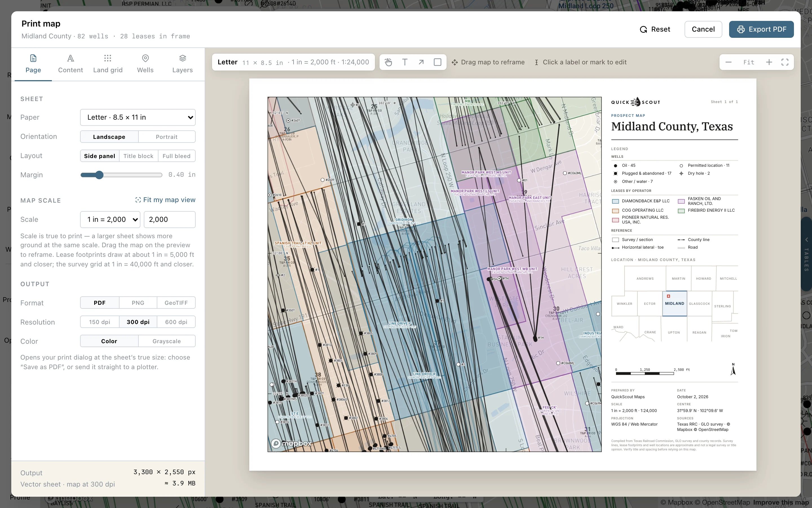Click the Midland County, Texas title
Image resolution: width=812 pixels, height=508 pixels.
[672, 126]
